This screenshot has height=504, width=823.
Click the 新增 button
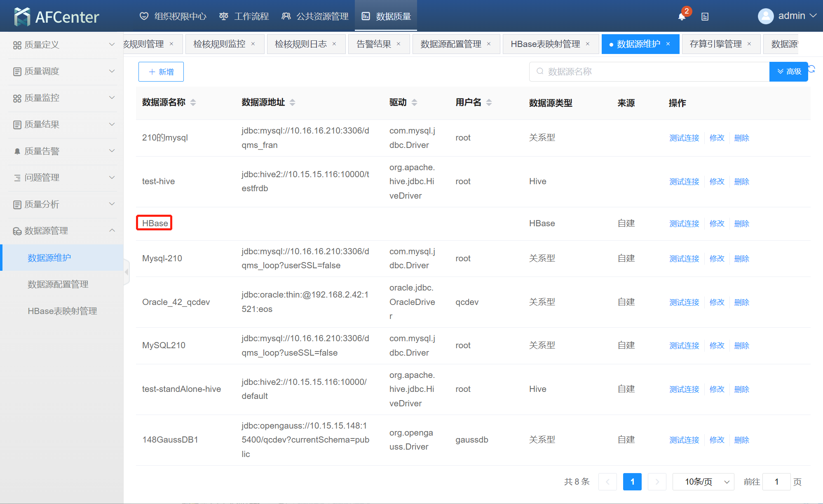pos(161,72)
